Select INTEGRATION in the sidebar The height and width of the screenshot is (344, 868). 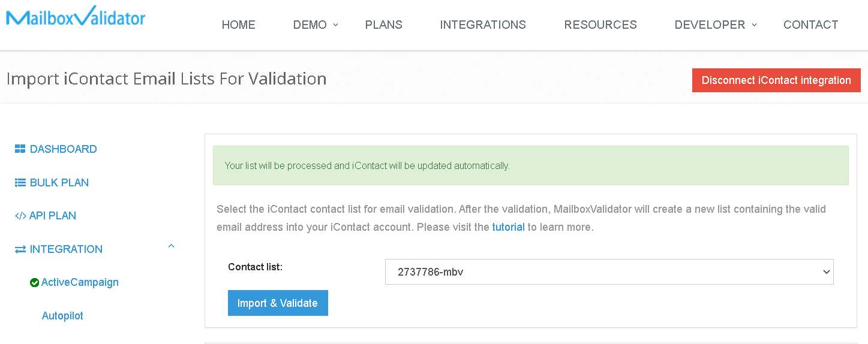[x=66, y=249]
